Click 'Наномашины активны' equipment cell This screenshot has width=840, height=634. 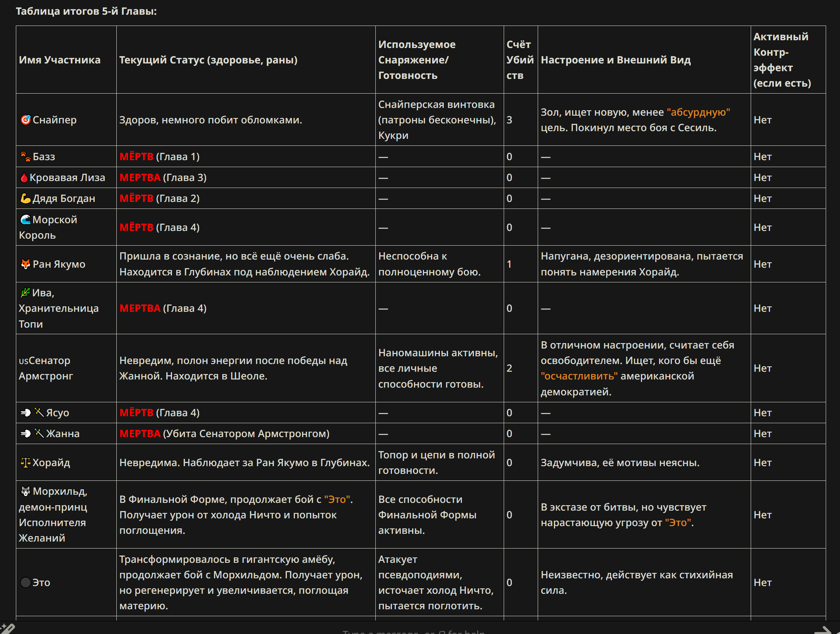(440, 368)
